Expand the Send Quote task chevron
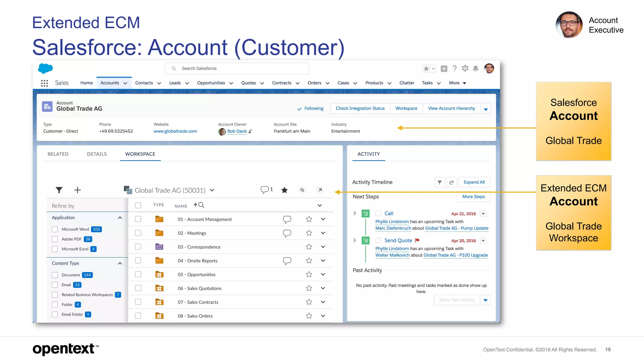This screenshot has width=644, height=362. [x=355, y=240]
